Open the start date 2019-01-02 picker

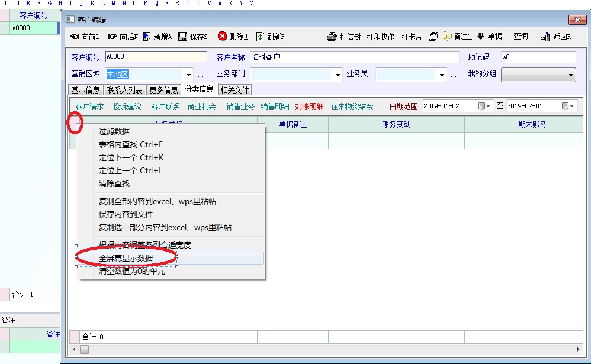[x=485, y=107]
